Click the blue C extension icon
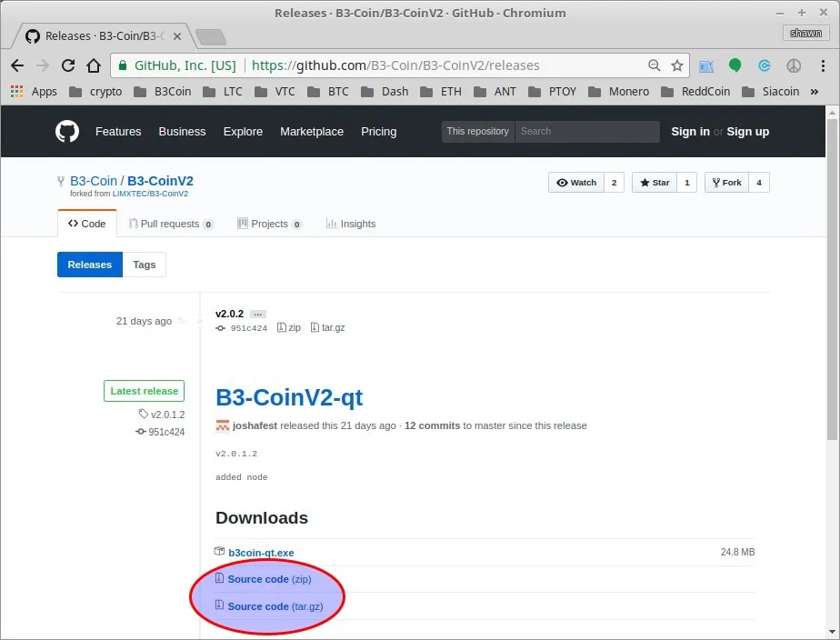The height and width of the screenshot is (640, 840). click(765, 65)
